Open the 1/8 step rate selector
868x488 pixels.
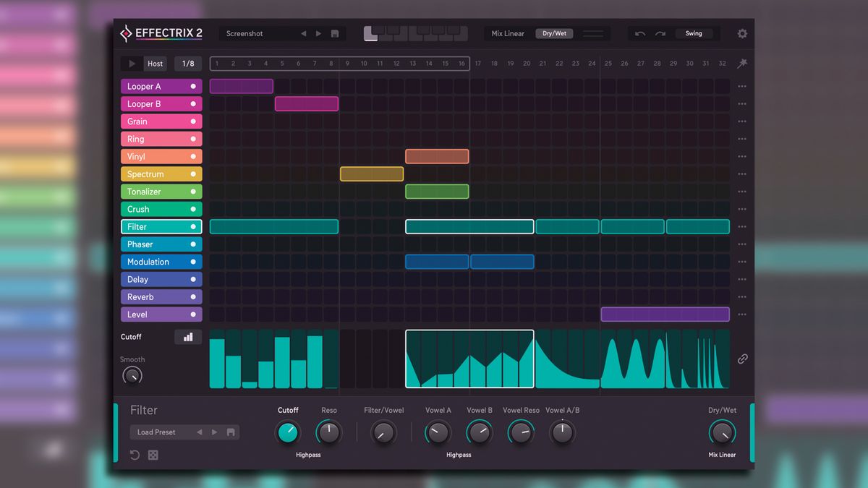click(187, 63)
